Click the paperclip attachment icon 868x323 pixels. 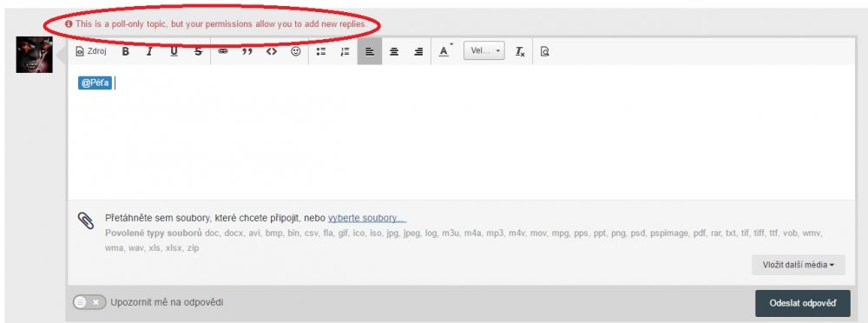pos(85,221)
